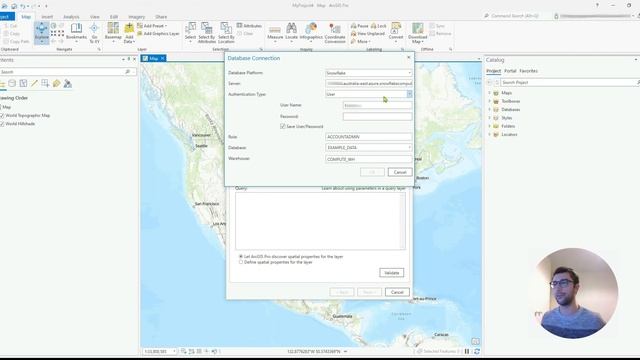
Task: Select the Explore navigation tool
Action: point(41,32)
